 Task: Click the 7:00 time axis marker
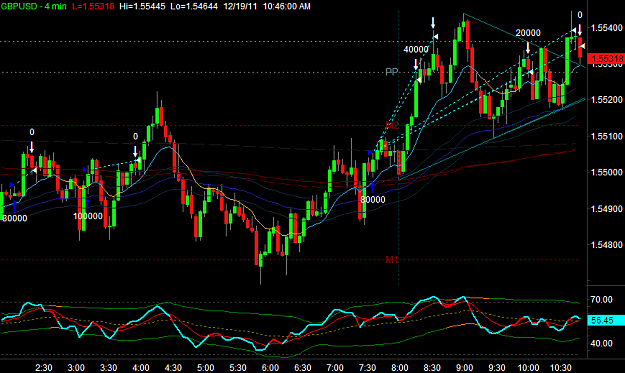coord(335,367)
